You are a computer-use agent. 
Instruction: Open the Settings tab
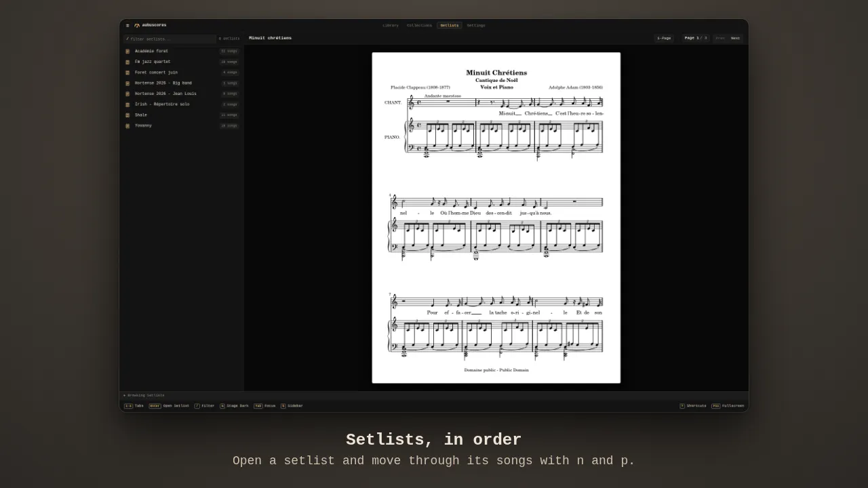coord(476,26)
